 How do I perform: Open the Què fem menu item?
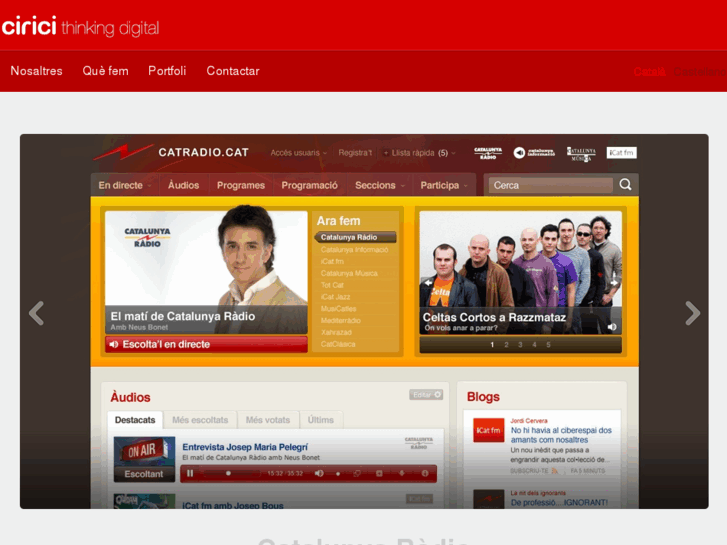pyautogui.click(x=105, y=71)
